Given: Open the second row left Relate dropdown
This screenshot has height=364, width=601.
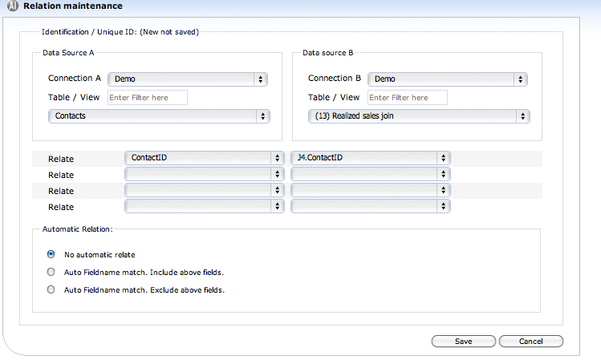Looking at the screenshot, I should [x=205, y=174].
